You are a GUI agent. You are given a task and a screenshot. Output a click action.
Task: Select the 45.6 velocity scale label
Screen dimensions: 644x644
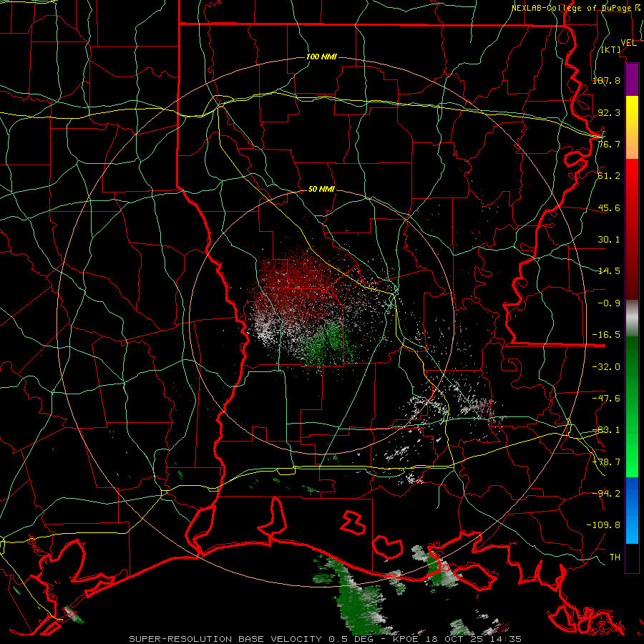coord(609,208)
